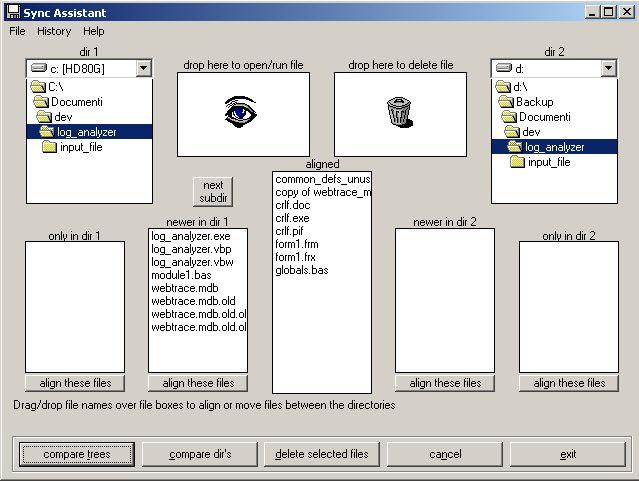Open the File menu
This screenshot has width=639, height=481.
coord(17,31)
